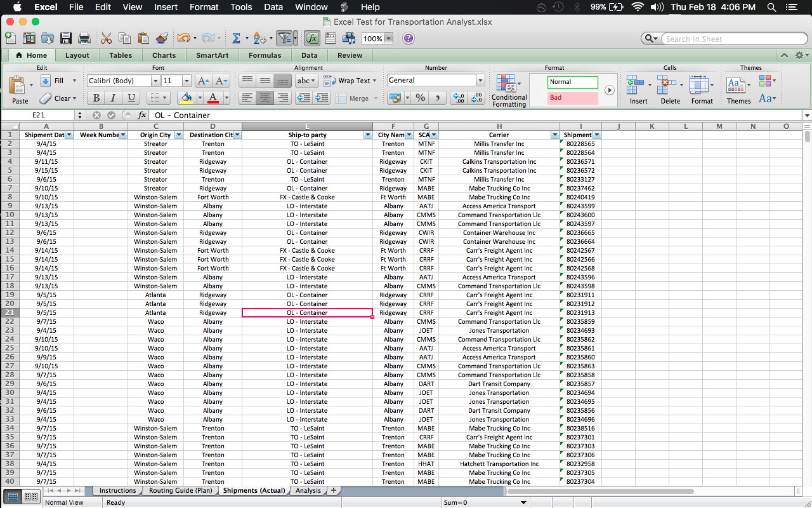The width and height of the screenshot is (812, 508).
Task: Open the Routing Guide (Plan) sheet
Action: click(x=181, y=490)
